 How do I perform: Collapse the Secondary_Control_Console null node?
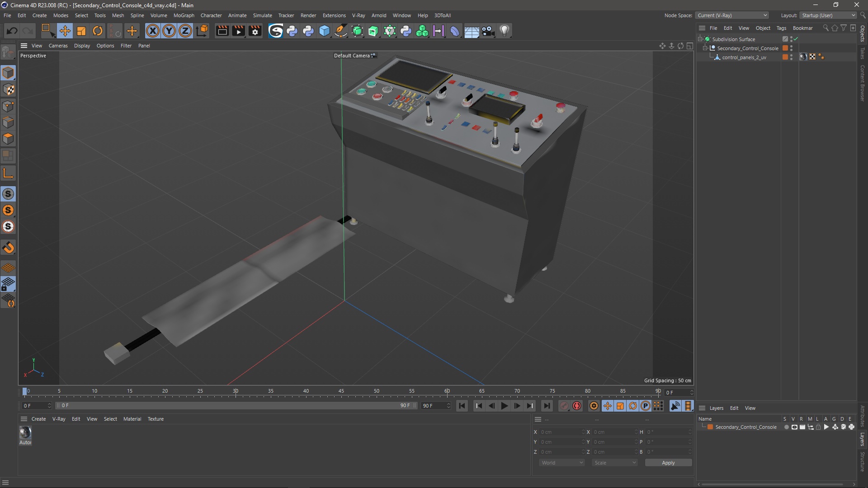click(x=705, y=48)
